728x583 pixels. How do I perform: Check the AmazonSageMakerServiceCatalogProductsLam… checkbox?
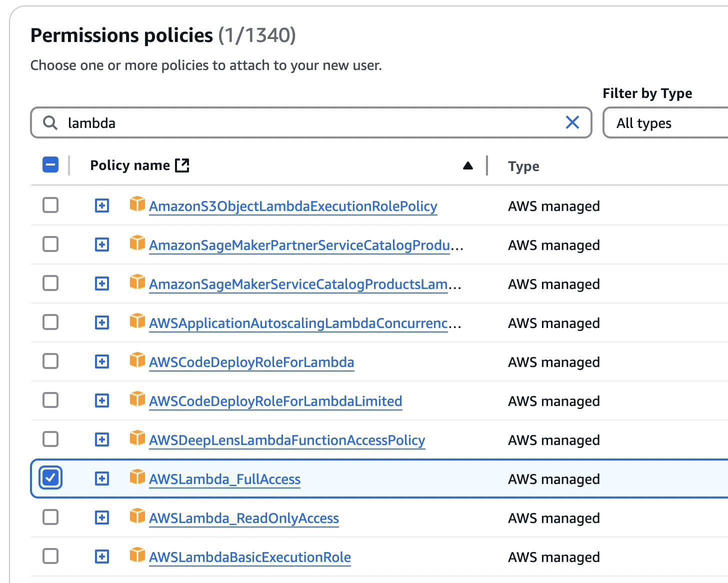point(50,283)
